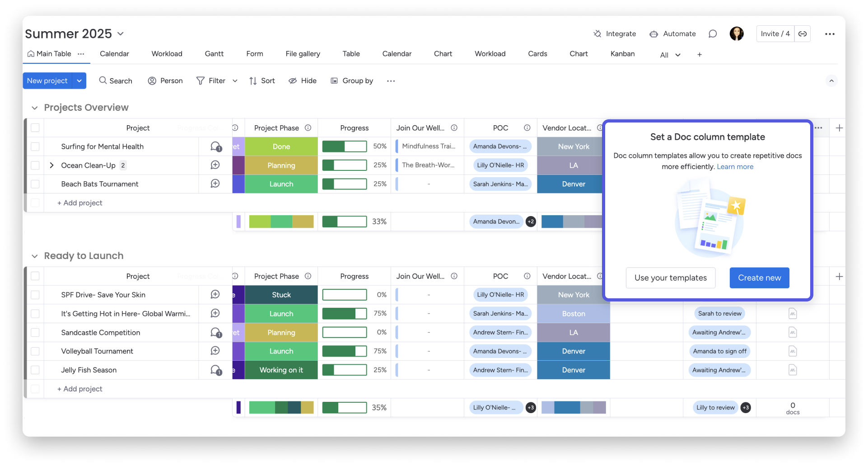
Task: Switch to the Gantt view tab
Action: 214,54
